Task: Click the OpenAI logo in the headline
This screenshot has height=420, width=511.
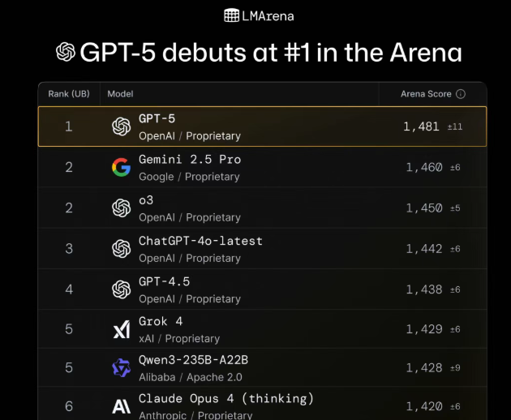Action: tap(66, 52)
